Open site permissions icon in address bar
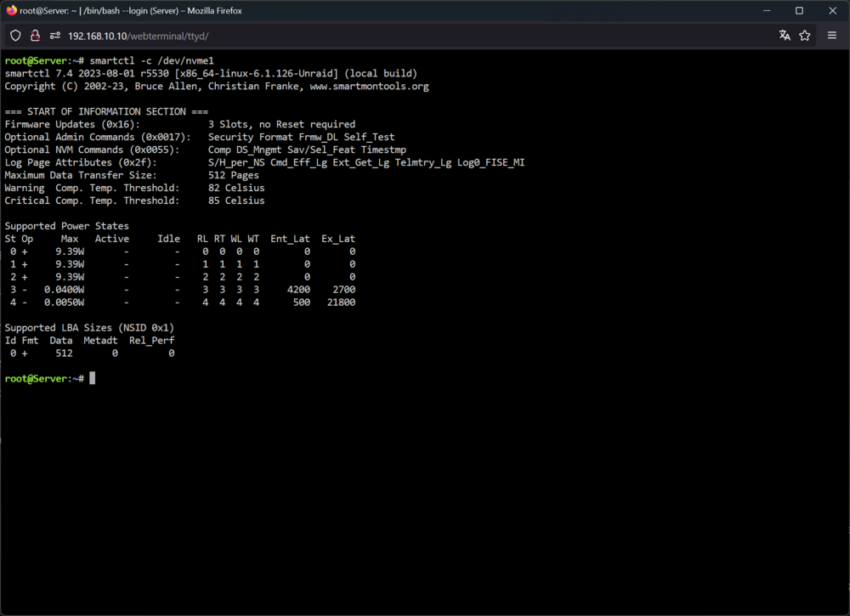 click(x=54, y=36)
